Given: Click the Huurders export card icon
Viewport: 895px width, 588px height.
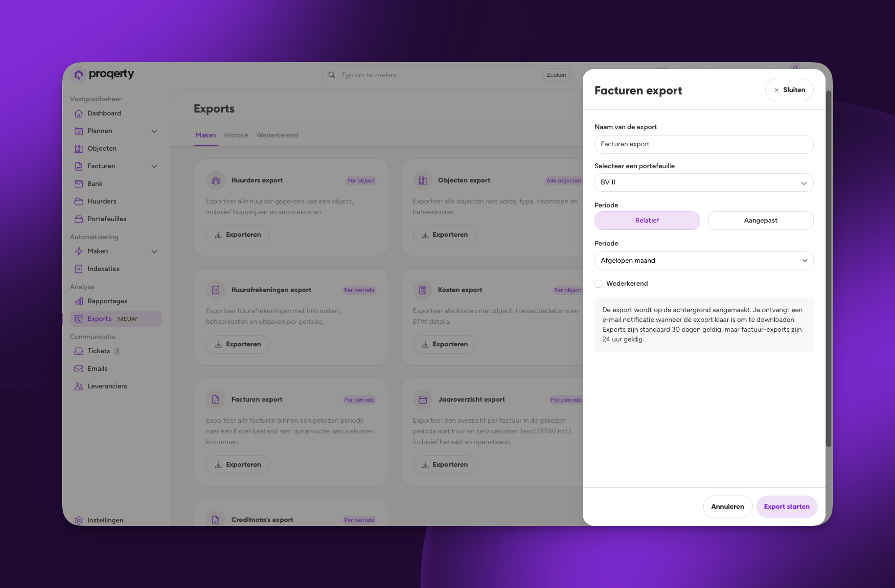Looking at the screenshot, I should point(216,181).
